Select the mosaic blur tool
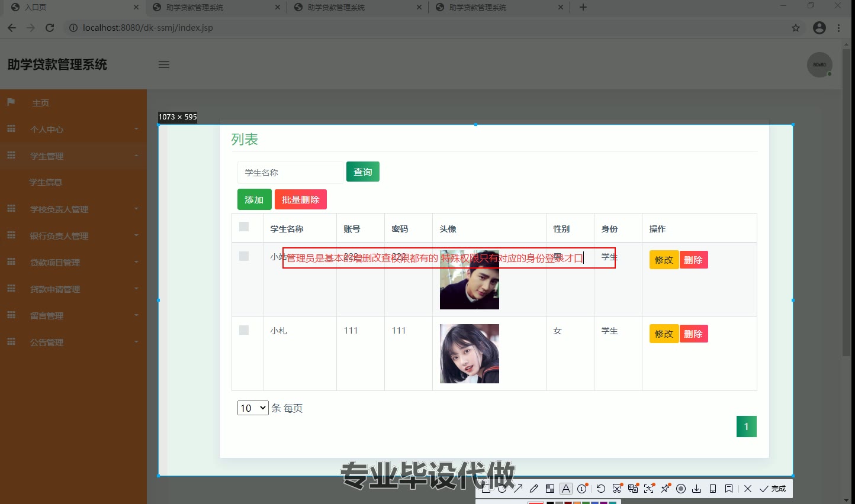The image size is (855, 504). (x=550, y=489)
